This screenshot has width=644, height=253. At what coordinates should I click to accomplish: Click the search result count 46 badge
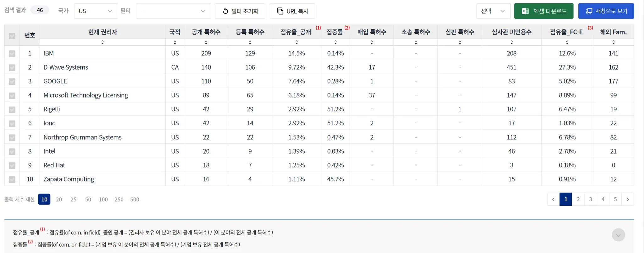[x=40, y=10]
